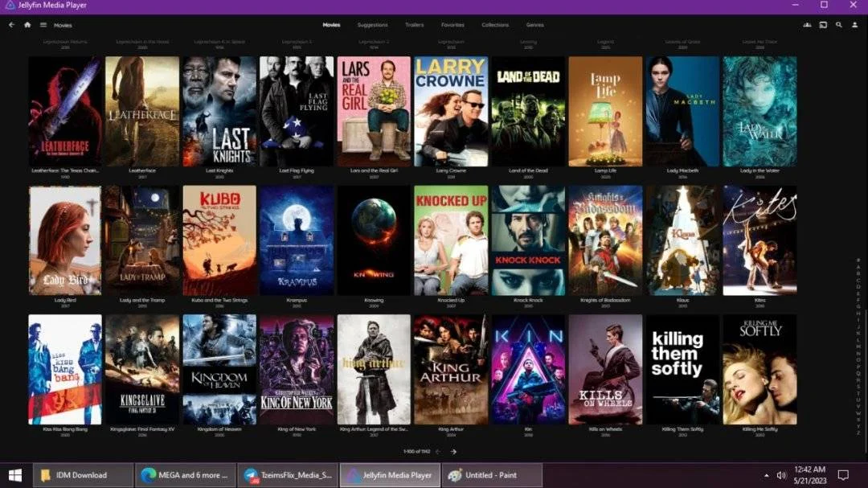Image resolution: width=868 pixels, height=488 pixels.
Task: Open the Kin poster
Action: [528, 370]
